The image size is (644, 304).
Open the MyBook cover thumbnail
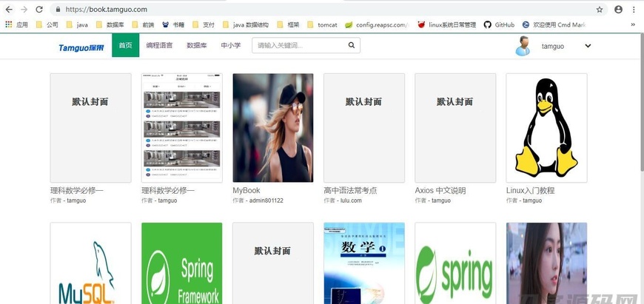click(x=272, y=127)
